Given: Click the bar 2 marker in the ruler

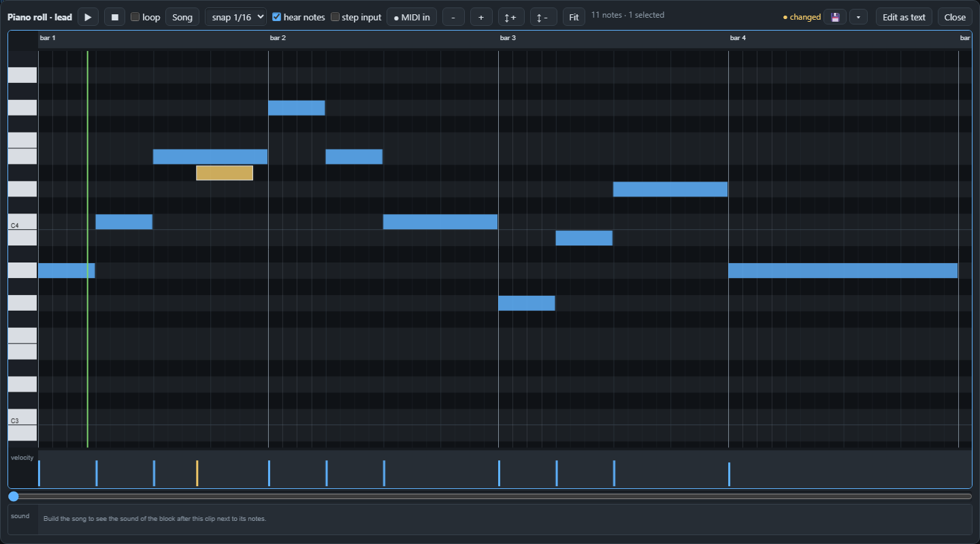Looking at the screenshot, I should point(278,38).
